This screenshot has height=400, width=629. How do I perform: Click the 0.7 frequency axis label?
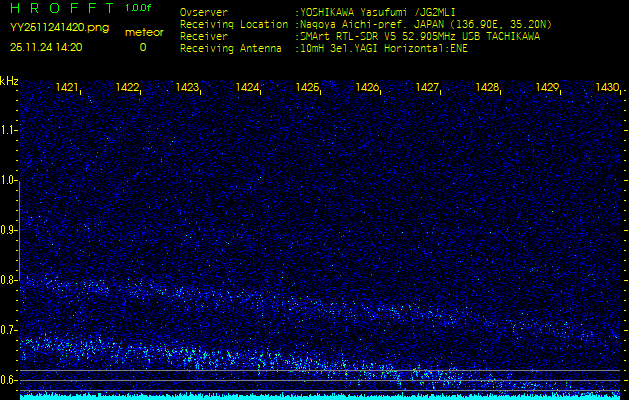click(10, 330)
